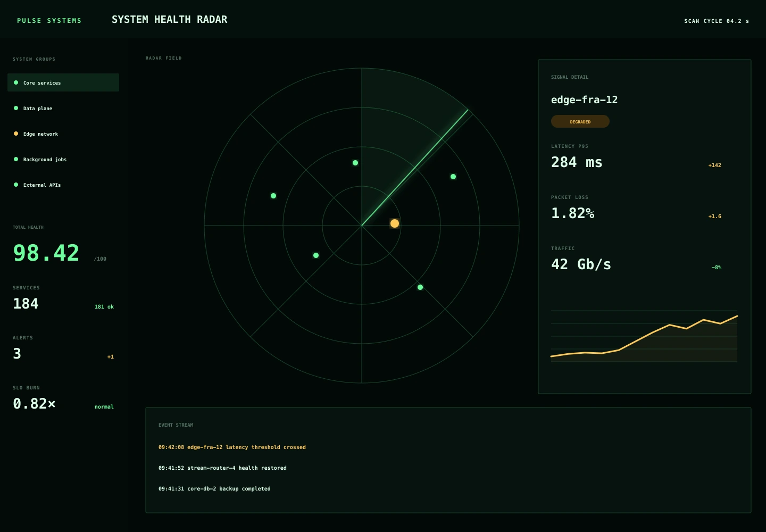Click the 1.82% packet loss value
This screenshot has height=532, width=766.
[572, 213]
